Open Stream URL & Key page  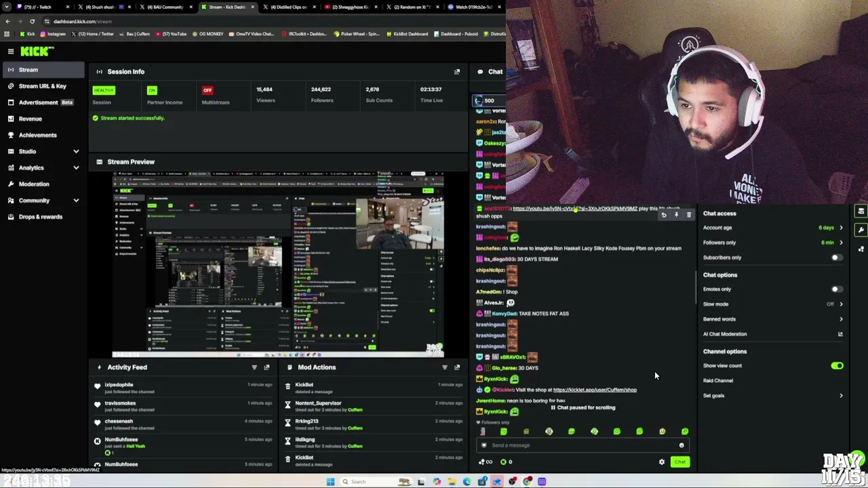pos(43,86)
